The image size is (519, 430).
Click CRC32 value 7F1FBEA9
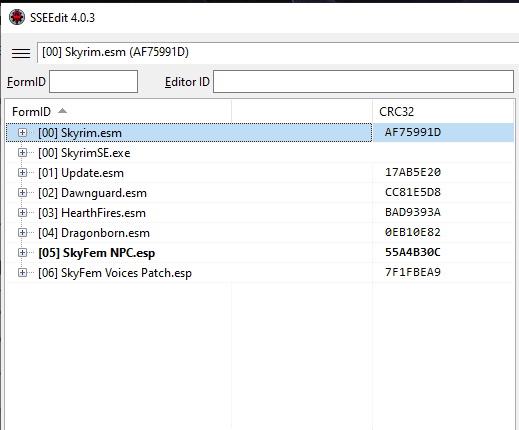413,272
